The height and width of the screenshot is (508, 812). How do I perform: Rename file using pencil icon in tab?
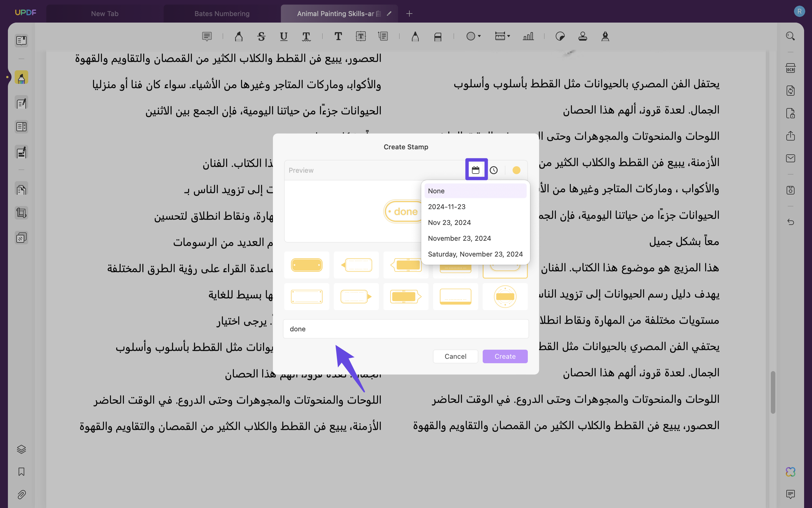point(389,14)
